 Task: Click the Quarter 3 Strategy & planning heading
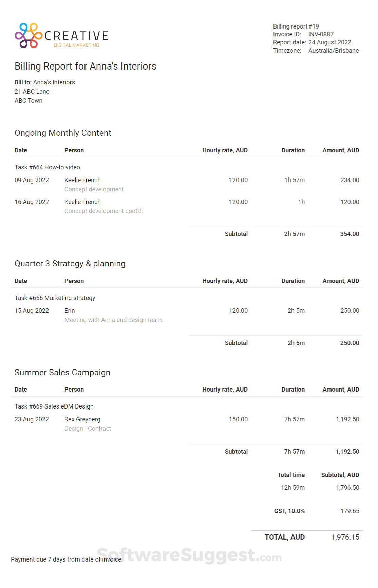[70, 264]
